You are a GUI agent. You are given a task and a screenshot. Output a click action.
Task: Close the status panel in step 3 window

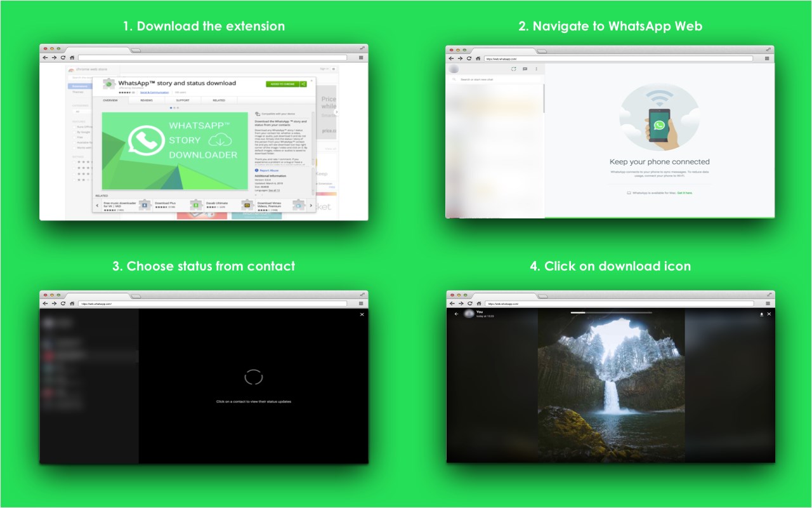click(362, 314)
